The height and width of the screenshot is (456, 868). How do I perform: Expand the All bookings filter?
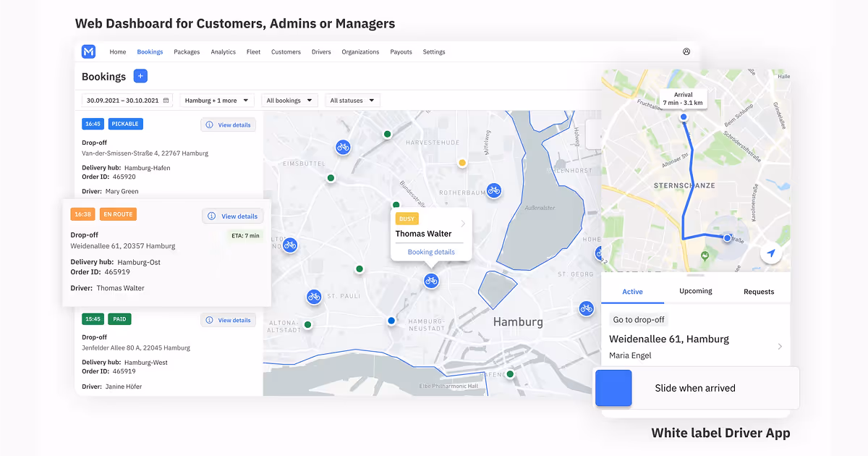click(289, 101)
